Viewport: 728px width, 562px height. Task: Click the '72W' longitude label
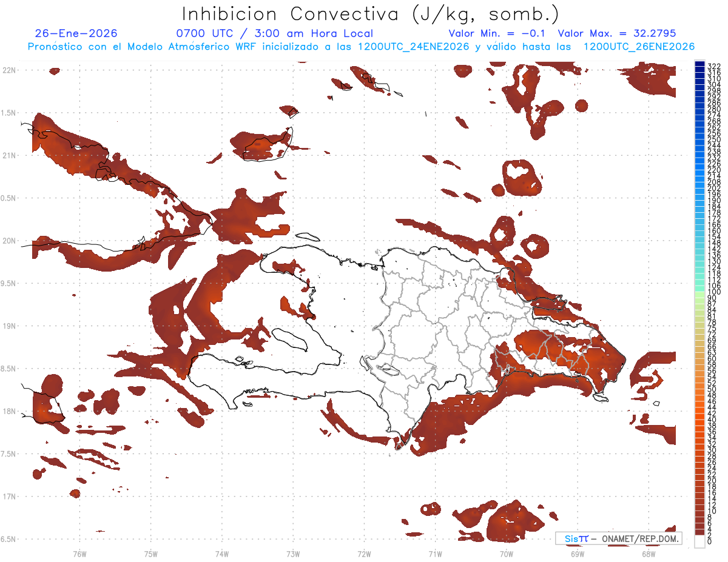pyautogui.click(x=364, y=554)
